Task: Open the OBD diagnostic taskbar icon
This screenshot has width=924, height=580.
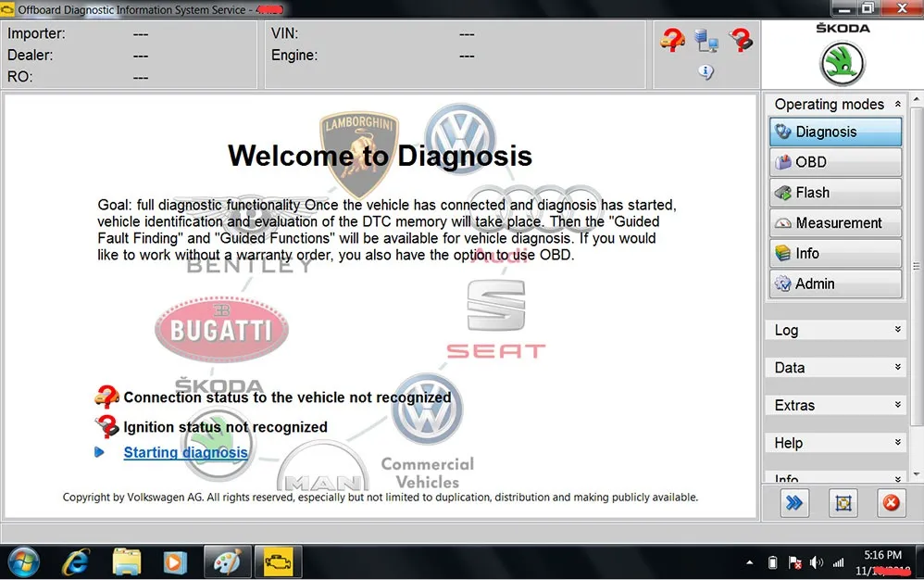Action: click(x=278, y=561)
